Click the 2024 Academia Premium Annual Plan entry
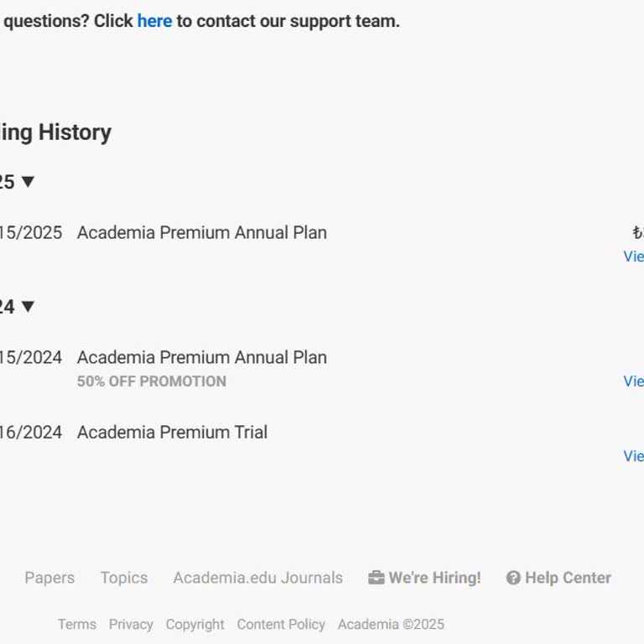The image size is (644, 644). pos(201,357)
